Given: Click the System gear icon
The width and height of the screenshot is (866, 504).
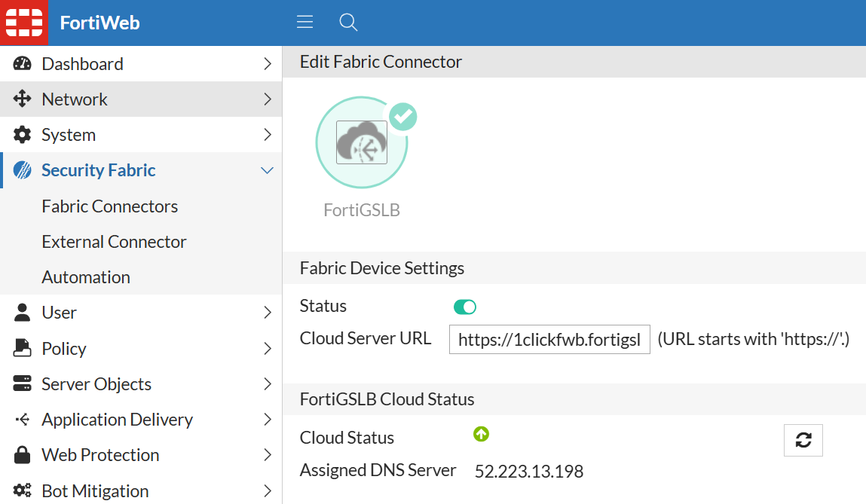Looking at the screenshot, I should 22,135.
